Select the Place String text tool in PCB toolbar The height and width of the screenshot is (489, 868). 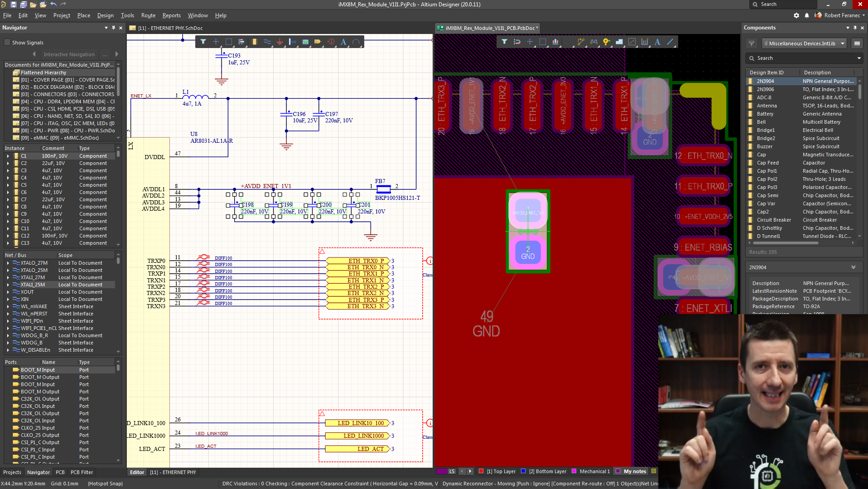coord(657,42)
